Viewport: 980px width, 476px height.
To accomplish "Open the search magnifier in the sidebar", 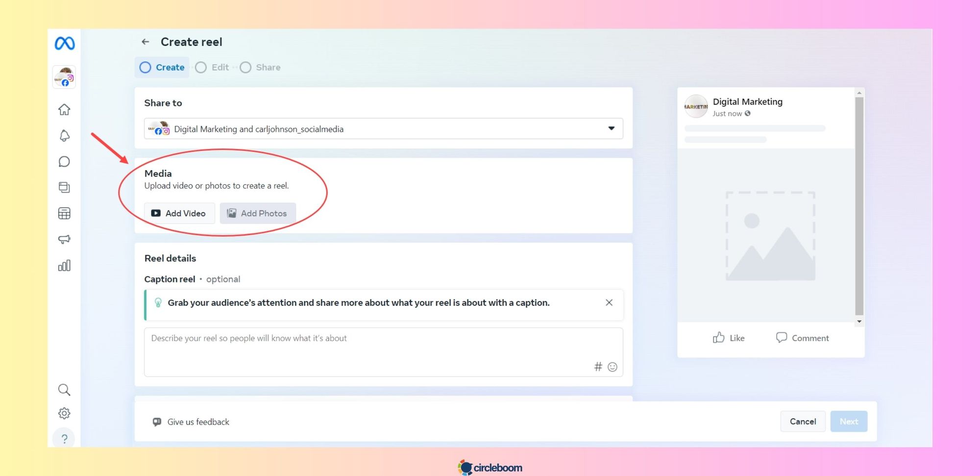I will click(64, 390).
